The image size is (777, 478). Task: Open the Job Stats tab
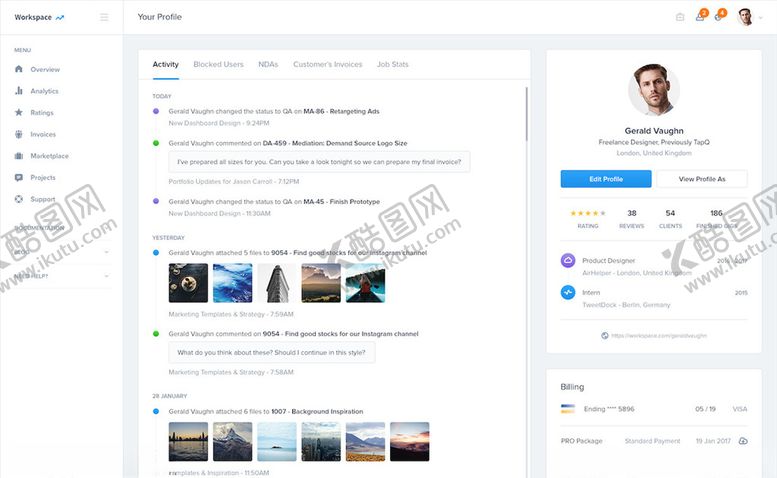click(x=392, y=64)
